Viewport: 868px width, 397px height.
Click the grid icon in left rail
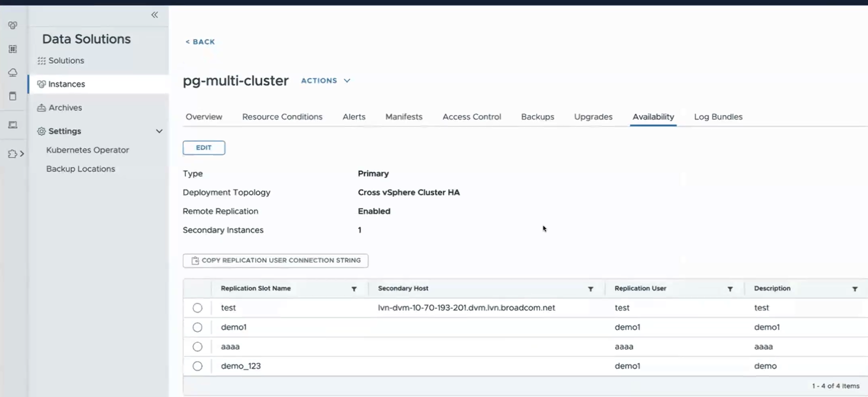click(13, 49)
